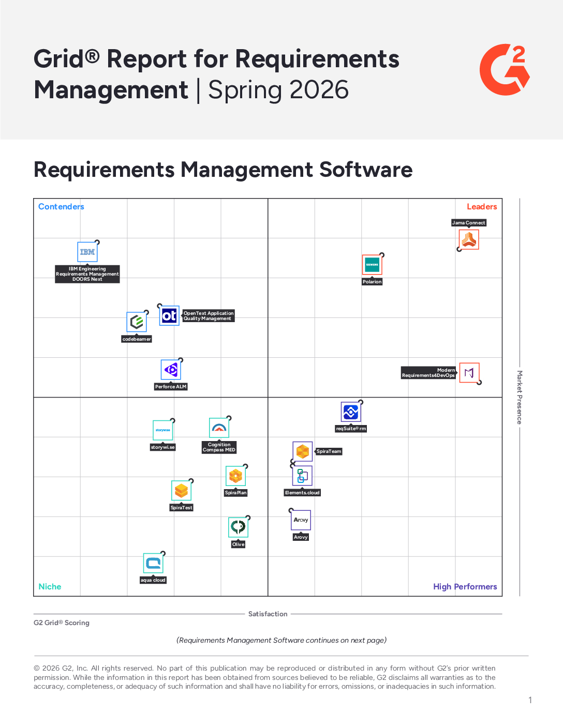Click the IBM DOORS Next logo

coord(87,252)
